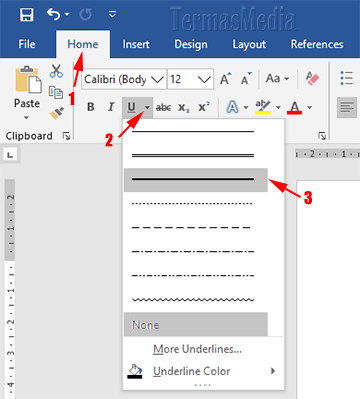
Task: Open Text Highlight Color dropdown arrow
Action: pyautogui.click(x=278, y=107)
